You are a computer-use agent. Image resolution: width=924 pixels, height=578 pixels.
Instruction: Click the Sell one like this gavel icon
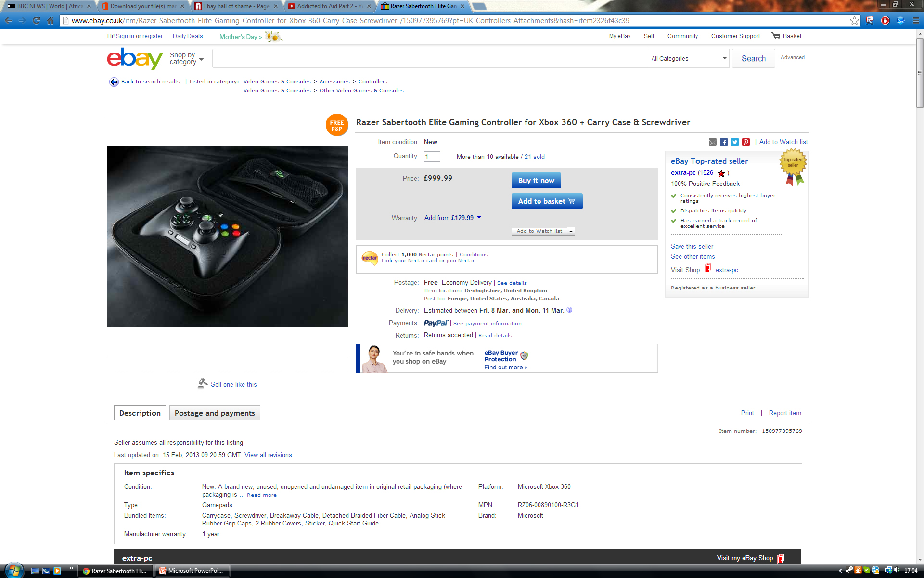point(203,383)
